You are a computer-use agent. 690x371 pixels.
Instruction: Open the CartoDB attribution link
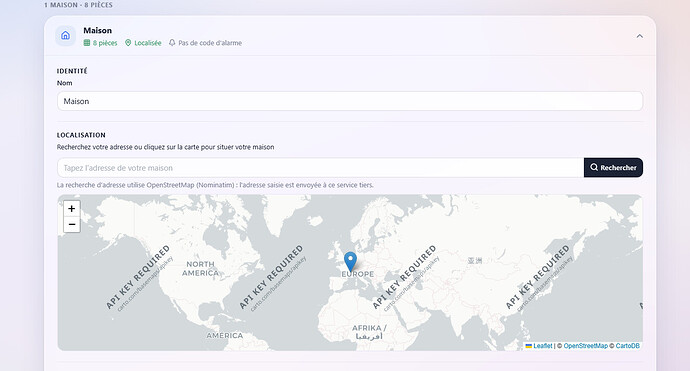point(628,346)
